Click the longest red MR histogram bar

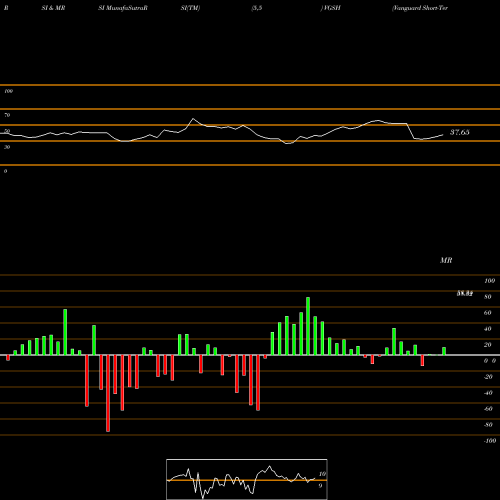[108, 393]
